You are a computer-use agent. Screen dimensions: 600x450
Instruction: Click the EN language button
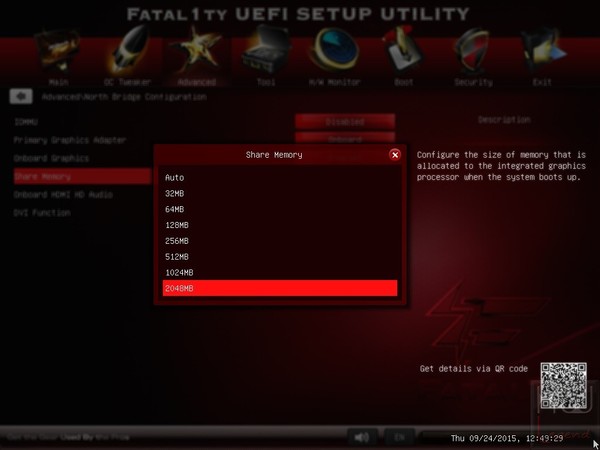(x=399, y=437)
